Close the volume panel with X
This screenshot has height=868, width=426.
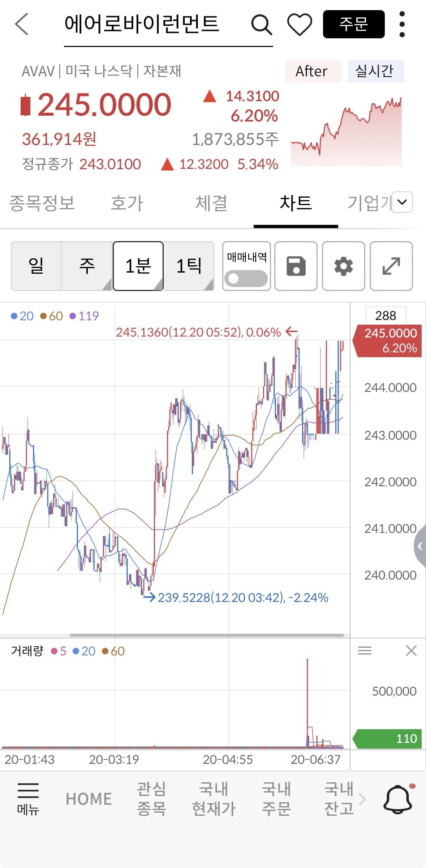[x=411, y=651]
